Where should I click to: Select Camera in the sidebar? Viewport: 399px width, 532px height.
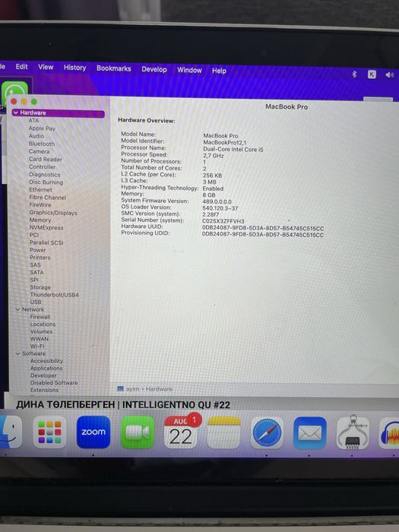[x=39, y=151]
